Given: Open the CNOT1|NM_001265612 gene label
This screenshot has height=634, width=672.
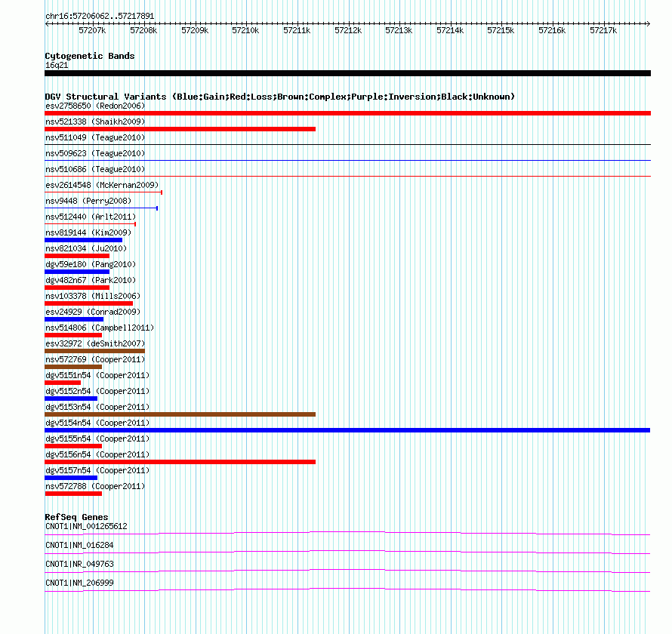Looking at the screenshot, I should point(86,527).
